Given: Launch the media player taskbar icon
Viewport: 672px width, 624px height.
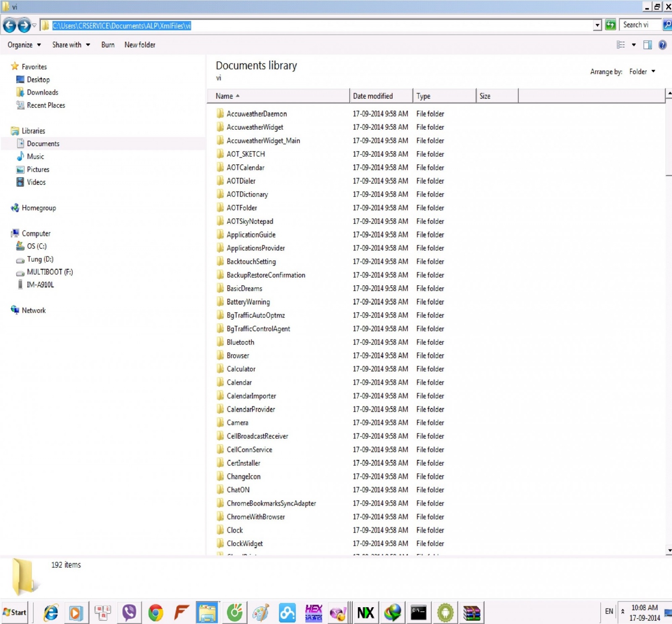Looking at the screenshot, I should (76, 613).
